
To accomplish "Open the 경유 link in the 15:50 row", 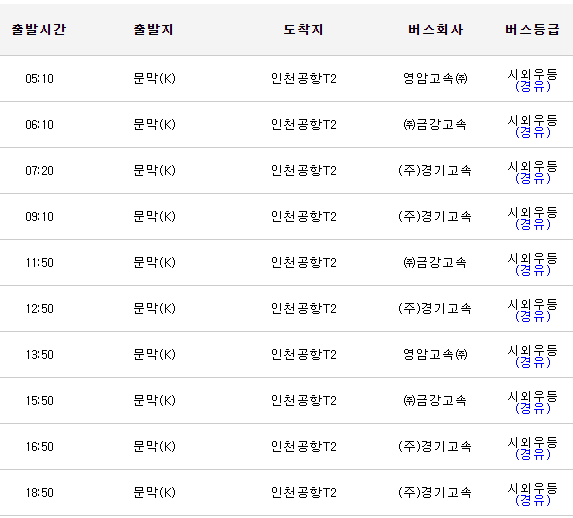I will coord(532,409).
